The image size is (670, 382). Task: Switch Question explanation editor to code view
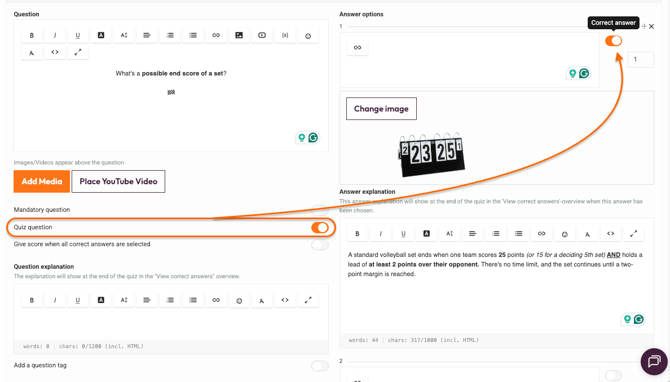(285, 300)
